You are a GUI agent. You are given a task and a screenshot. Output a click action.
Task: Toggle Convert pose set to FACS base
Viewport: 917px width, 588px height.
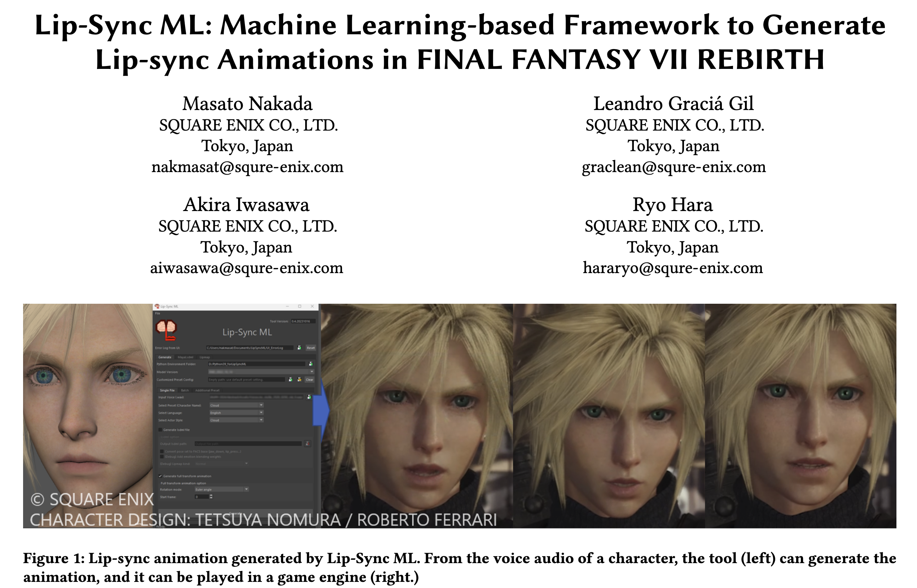click(x=162, y=451)
